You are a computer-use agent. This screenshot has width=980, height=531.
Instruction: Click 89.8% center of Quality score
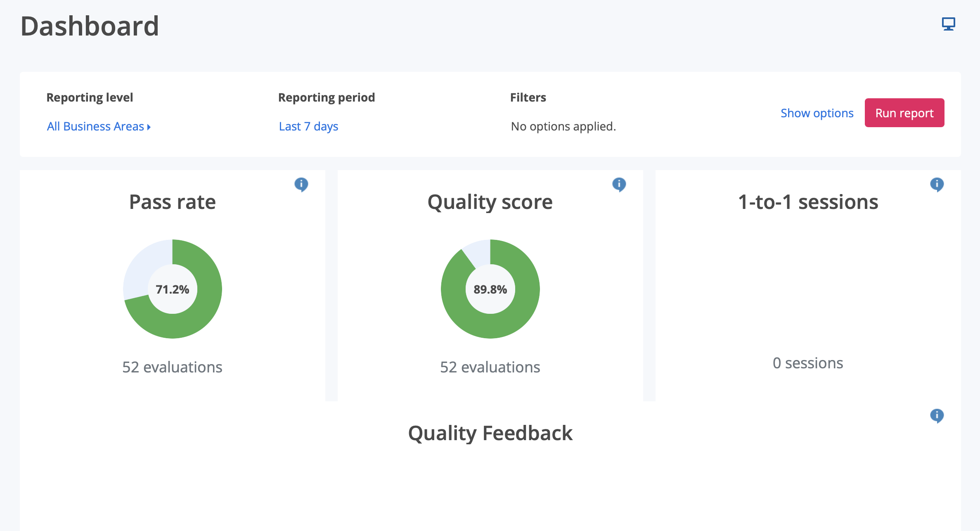pyautogui.click(x=490, y=289)
